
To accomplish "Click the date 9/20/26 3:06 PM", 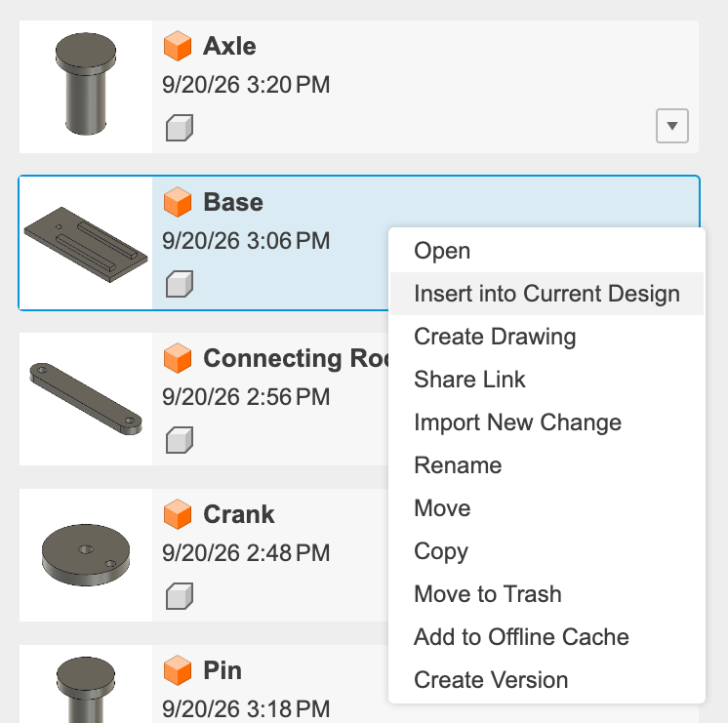I will [246, 241].
